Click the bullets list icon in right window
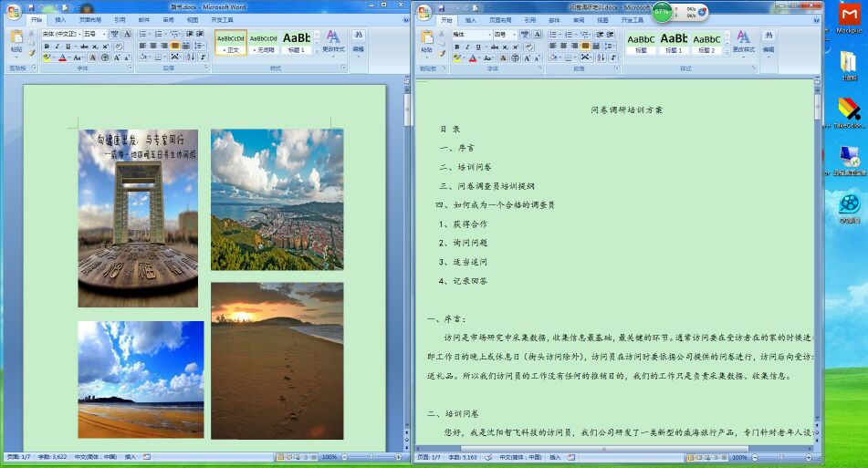The image size is (868, 468). [x=553, y=34]
